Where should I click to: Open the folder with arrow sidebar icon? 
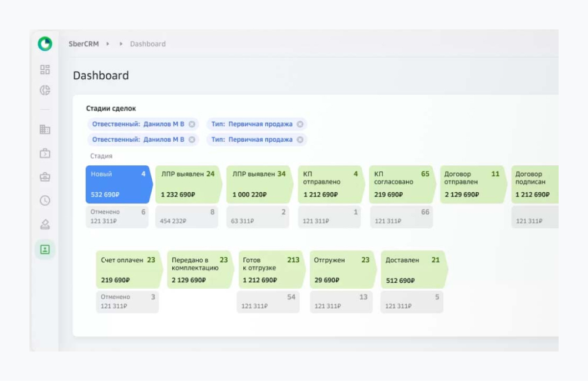45,153
